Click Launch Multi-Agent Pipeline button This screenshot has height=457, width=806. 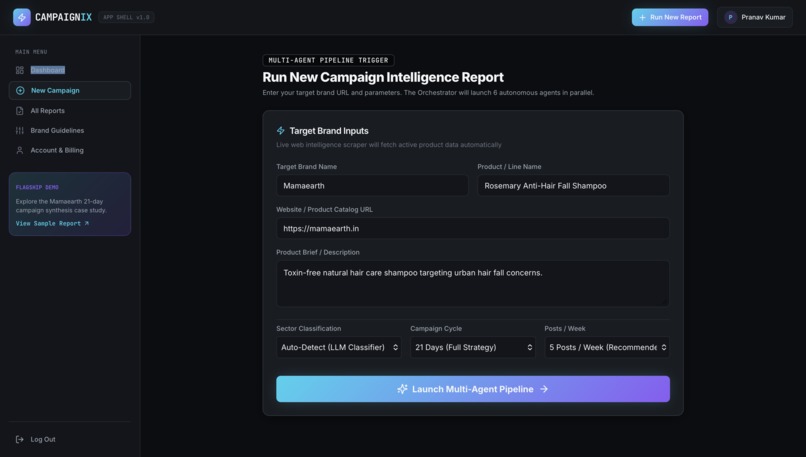(473, 389)
